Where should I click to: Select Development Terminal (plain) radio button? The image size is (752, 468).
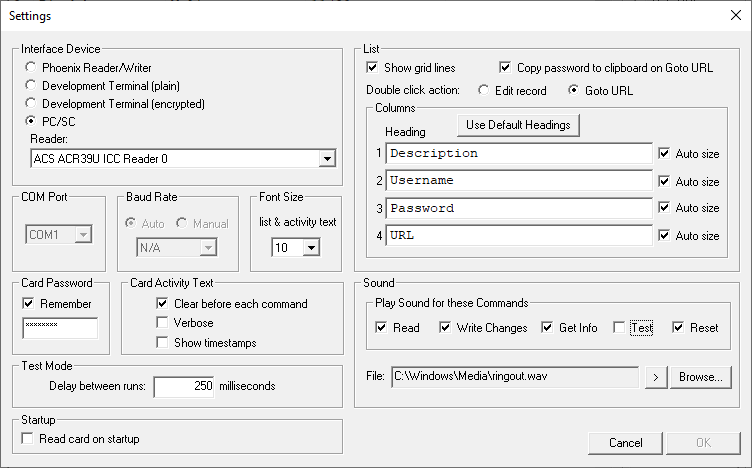[x=33, y=86]
